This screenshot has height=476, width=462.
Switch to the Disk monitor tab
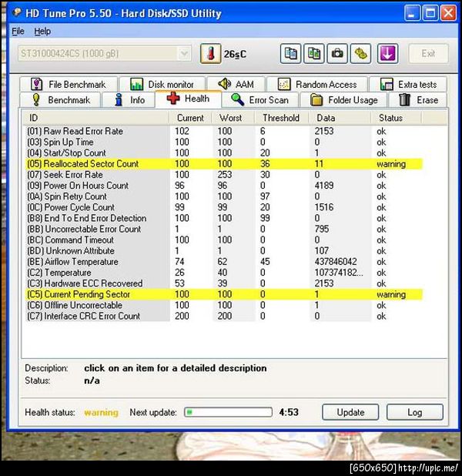click(162, 84)
